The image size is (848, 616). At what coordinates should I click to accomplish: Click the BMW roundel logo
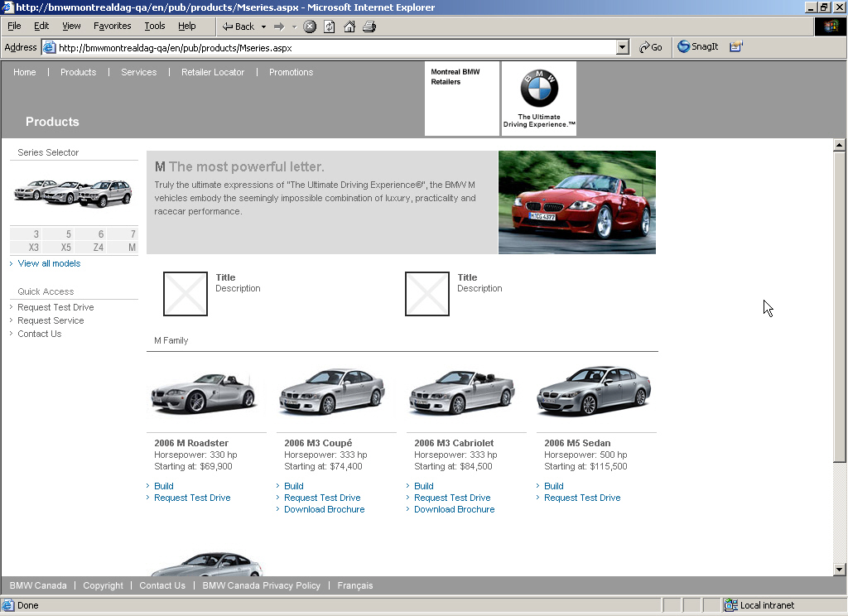pos(539,88)
